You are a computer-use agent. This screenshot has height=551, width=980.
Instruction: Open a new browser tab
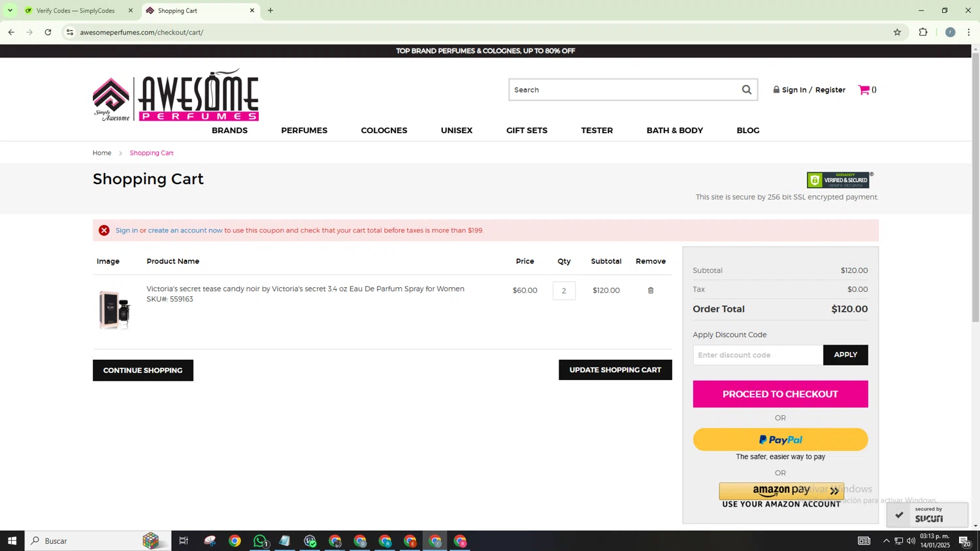pos(270,10)
